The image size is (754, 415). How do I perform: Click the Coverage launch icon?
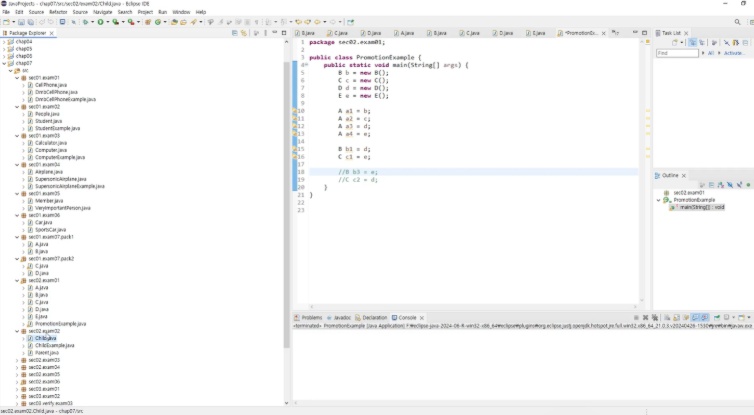tap(116, 22)
